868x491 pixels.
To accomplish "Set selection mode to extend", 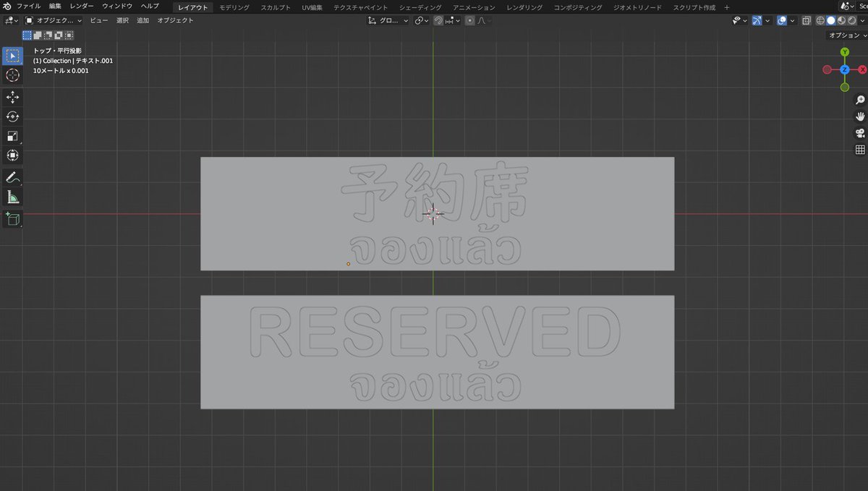I will [x=38, y=35].
